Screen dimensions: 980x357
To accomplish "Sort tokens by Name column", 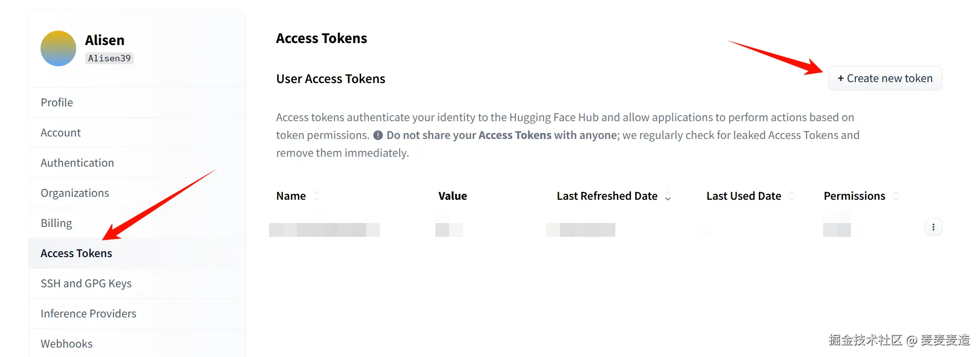I will [x=317, y=196].
